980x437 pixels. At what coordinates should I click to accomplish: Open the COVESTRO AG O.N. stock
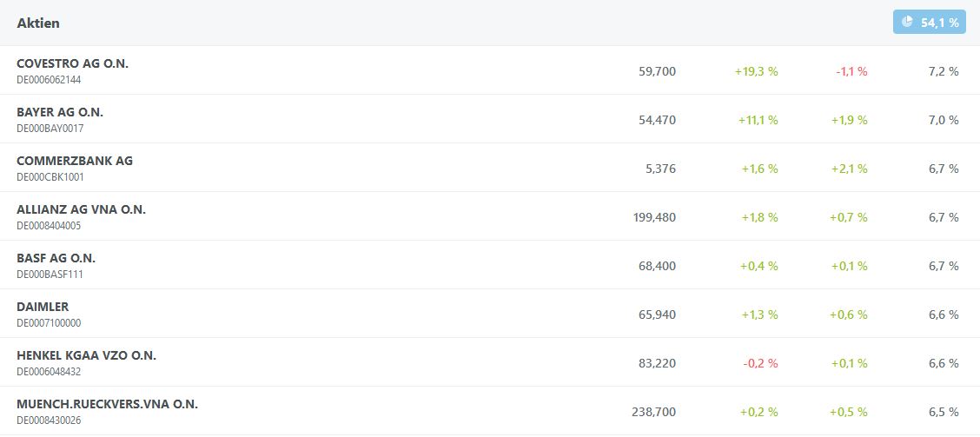[72, 63]
